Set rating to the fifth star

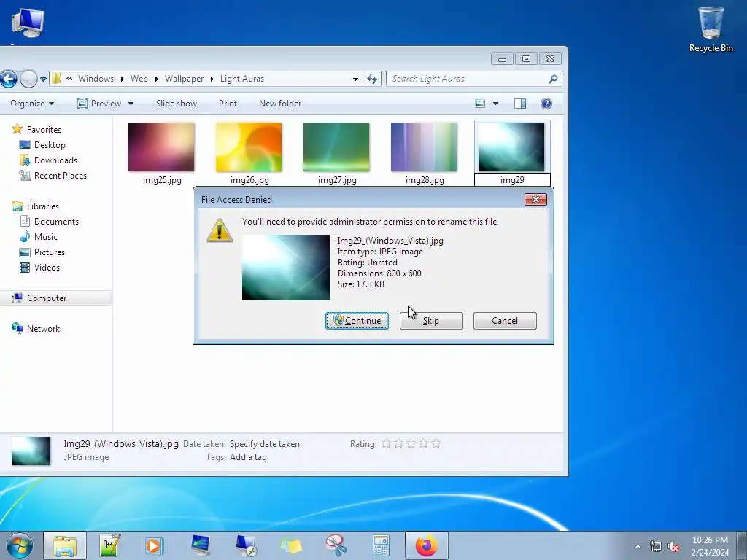(436, 444)
